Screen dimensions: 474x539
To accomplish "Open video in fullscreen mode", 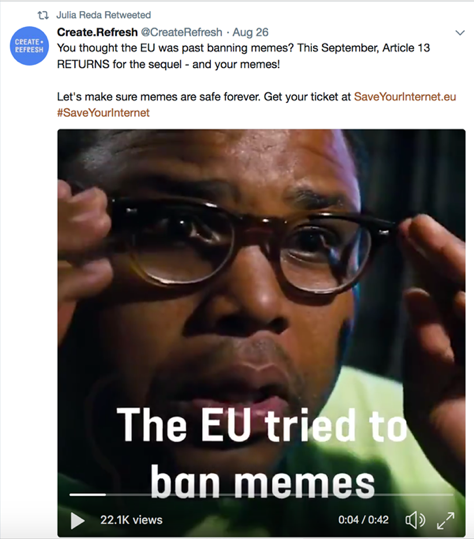I will click(445, 520).
